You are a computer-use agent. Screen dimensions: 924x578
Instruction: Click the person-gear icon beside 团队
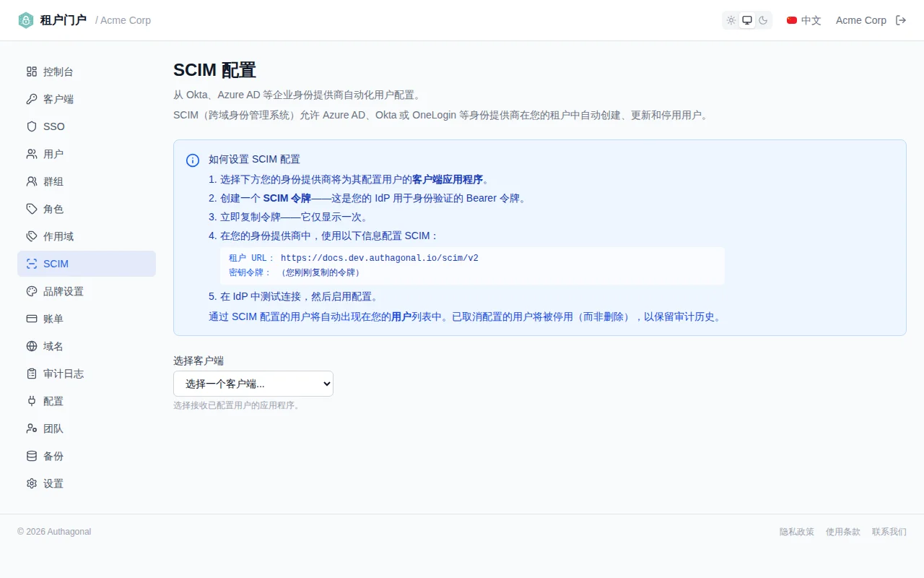point(32,428)
